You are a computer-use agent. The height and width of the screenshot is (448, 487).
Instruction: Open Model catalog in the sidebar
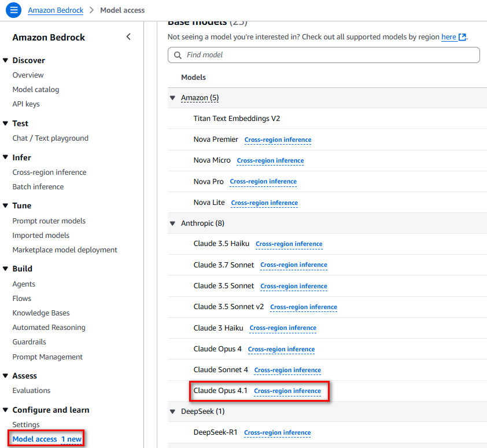(x=36, y=90)
